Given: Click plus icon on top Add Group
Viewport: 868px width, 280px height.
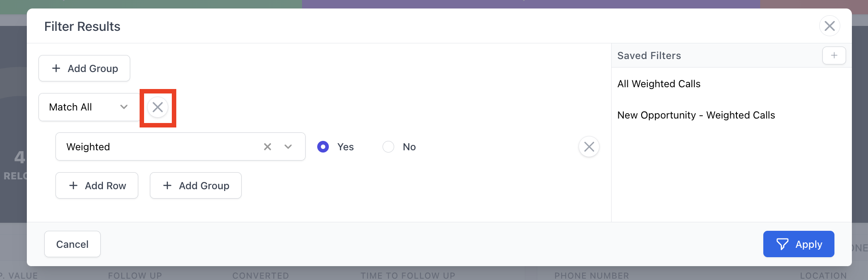Looking at the screenshot, I should tap(56, 68).
